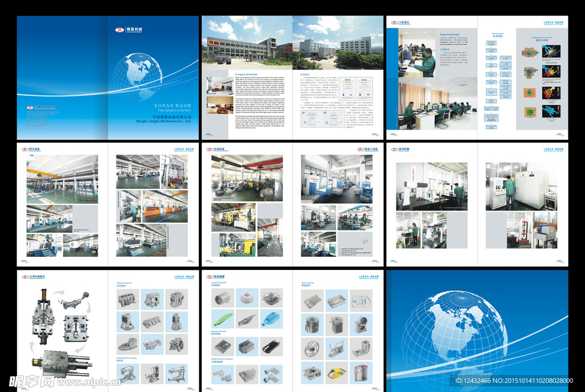Click the 'Radiator Products' heading
The height and width of the screenshot is (392, 585).
(219, 332)
